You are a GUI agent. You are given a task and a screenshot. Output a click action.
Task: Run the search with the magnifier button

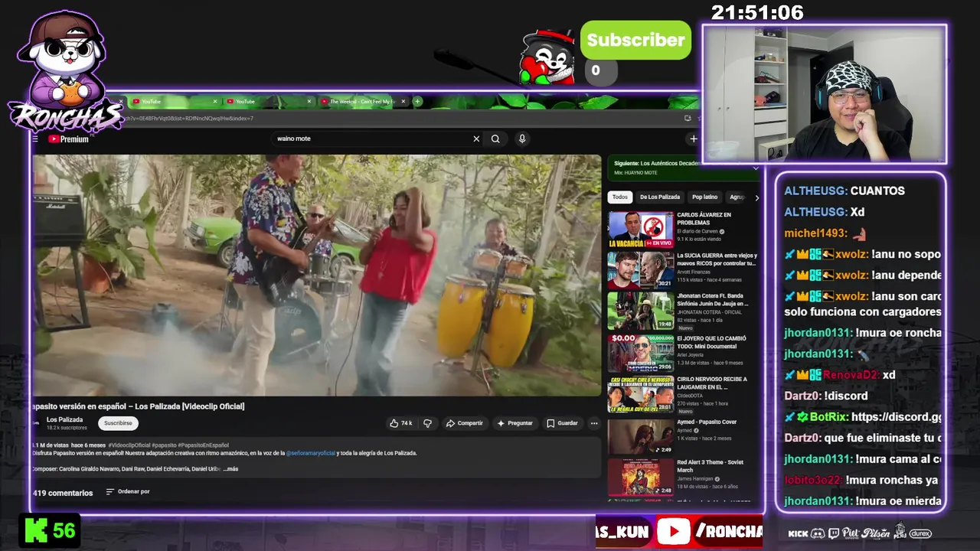pos(495,139)
